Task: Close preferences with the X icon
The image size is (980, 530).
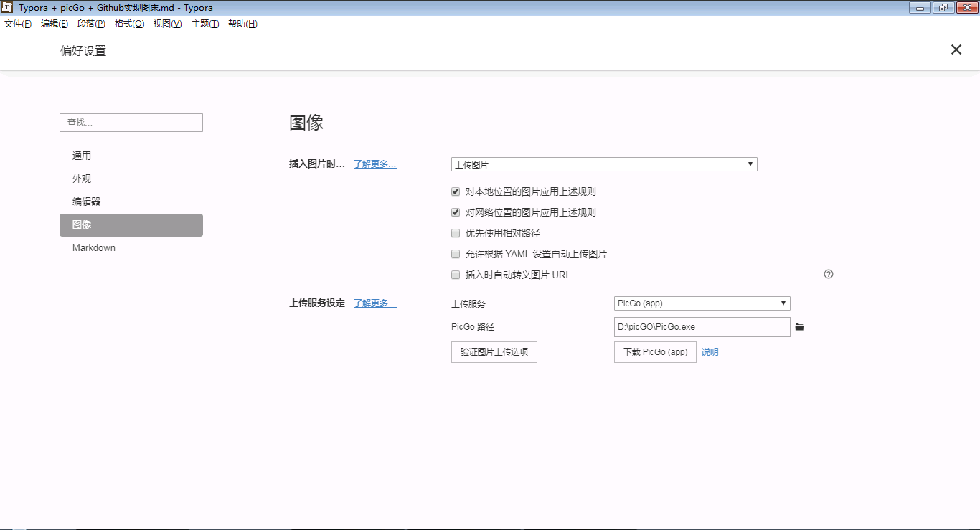Action: [x=956, y=49]
